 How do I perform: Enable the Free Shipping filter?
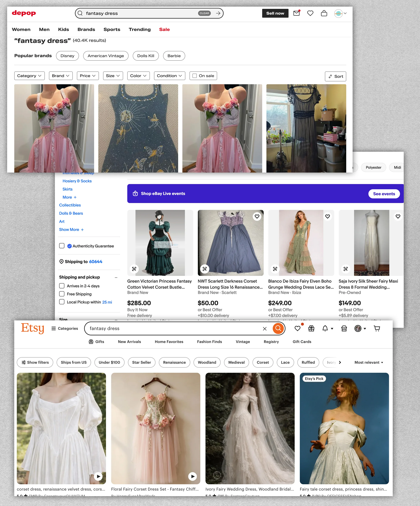tap(62, 294)
